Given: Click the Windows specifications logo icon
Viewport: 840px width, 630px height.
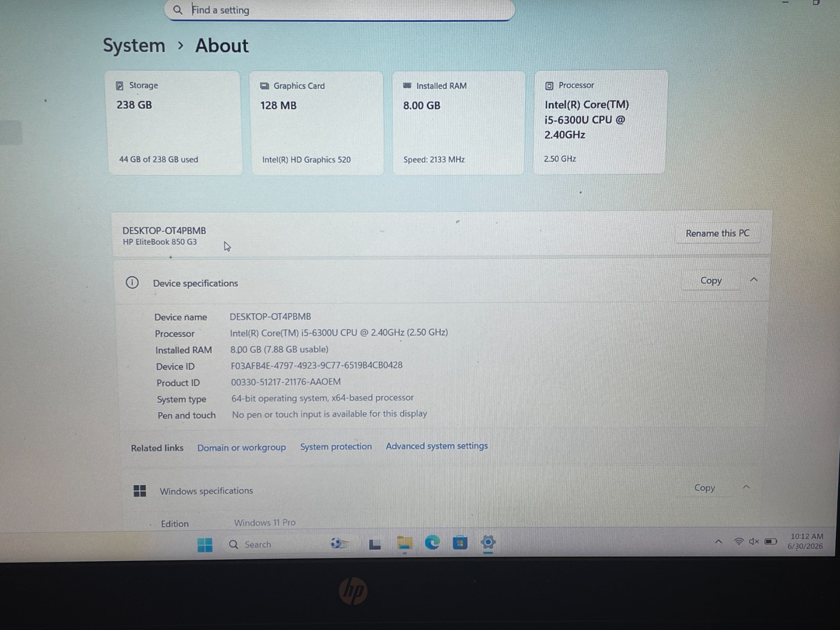Looking at the screenshot, I should [x=140, y=491].
